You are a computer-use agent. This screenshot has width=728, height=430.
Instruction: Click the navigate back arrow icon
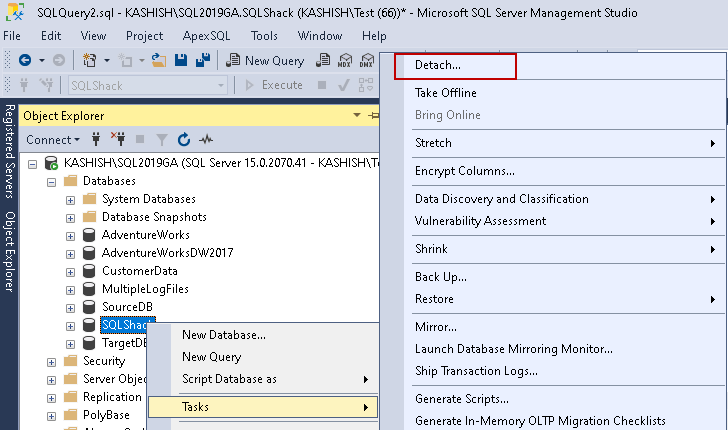pyautogui.click(x=24, y=60)
